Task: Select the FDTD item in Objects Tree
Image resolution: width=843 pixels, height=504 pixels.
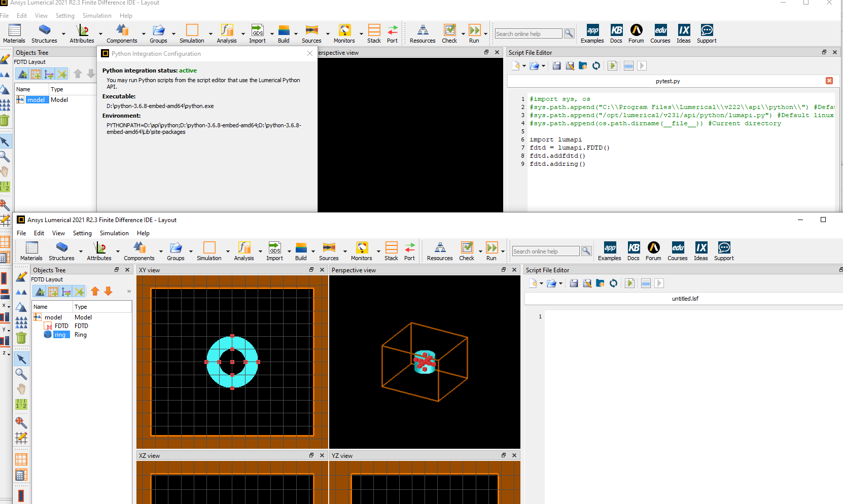Action: click(x=61, y=326)
